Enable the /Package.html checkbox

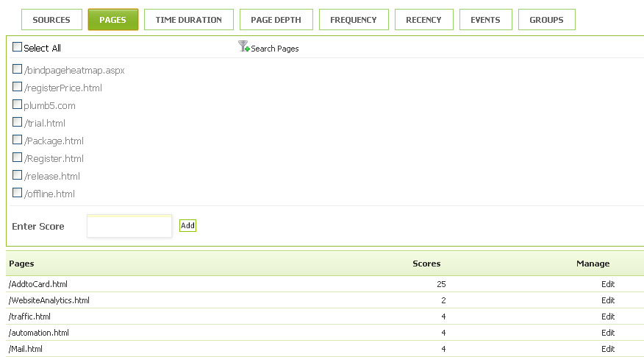pyautogui.click(x=17, y=140)
